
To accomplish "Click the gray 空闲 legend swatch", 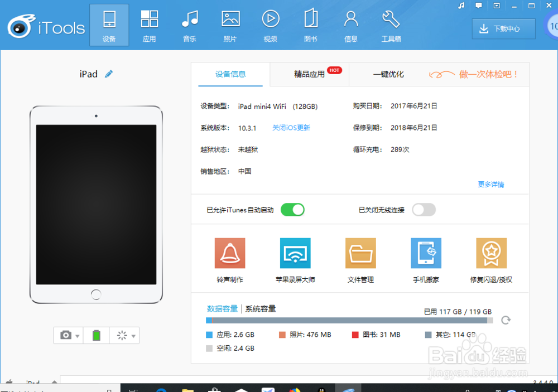I will [x=209, y=349].
